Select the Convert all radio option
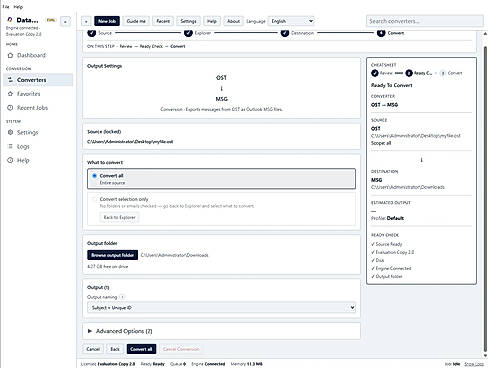488x368 pixels. [94, 176]
